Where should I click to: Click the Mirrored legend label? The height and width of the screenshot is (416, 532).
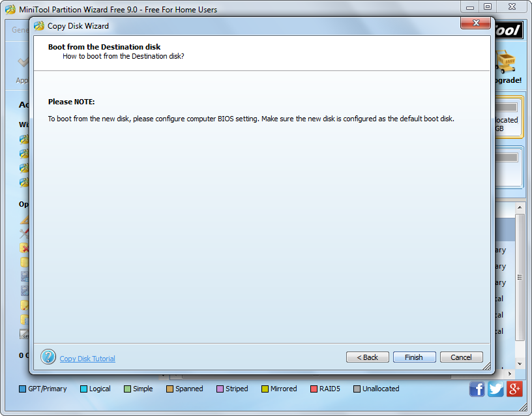tap(284, 389)
